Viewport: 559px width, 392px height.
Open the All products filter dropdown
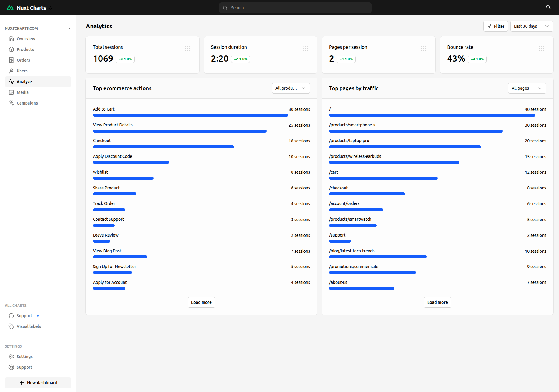coord(290,88)
